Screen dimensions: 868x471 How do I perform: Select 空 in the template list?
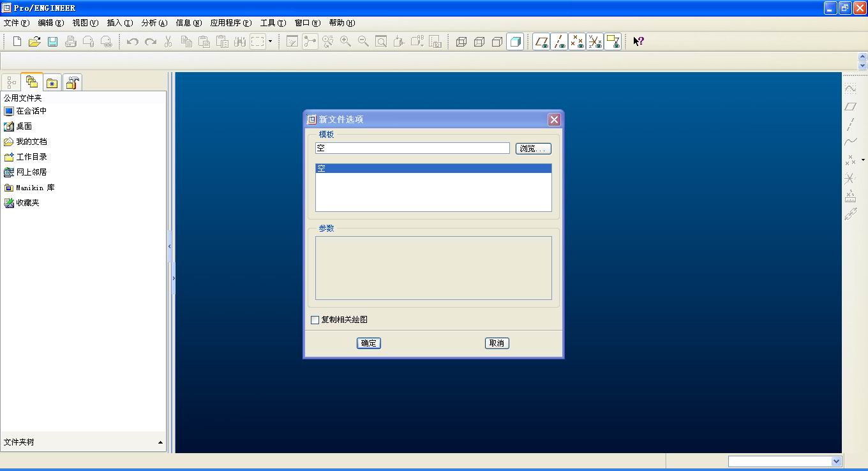(433, 169)
